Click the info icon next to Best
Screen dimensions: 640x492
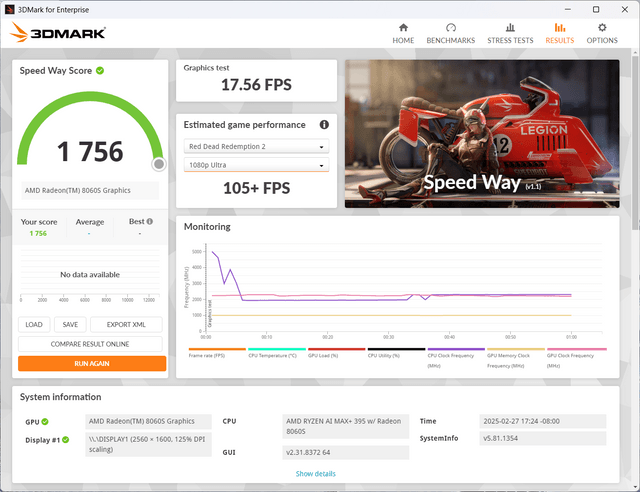pos(150,221)
